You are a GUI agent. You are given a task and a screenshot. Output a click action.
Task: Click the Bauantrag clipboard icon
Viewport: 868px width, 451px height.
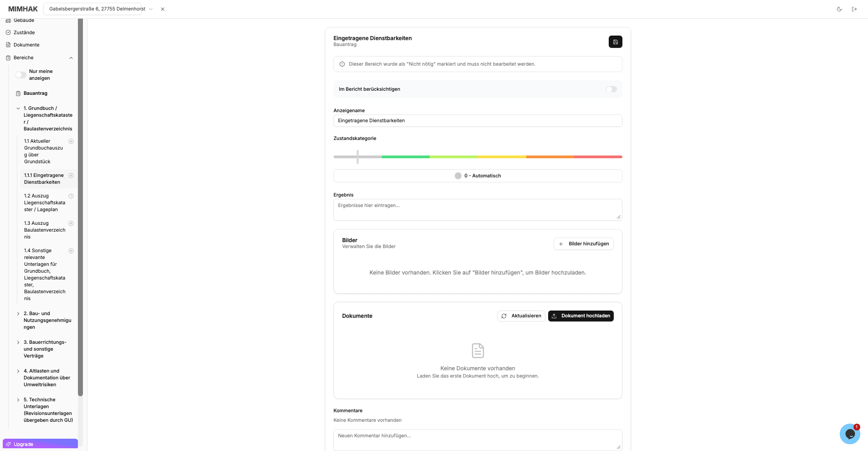pyautogui.click(x=18, y=93)
